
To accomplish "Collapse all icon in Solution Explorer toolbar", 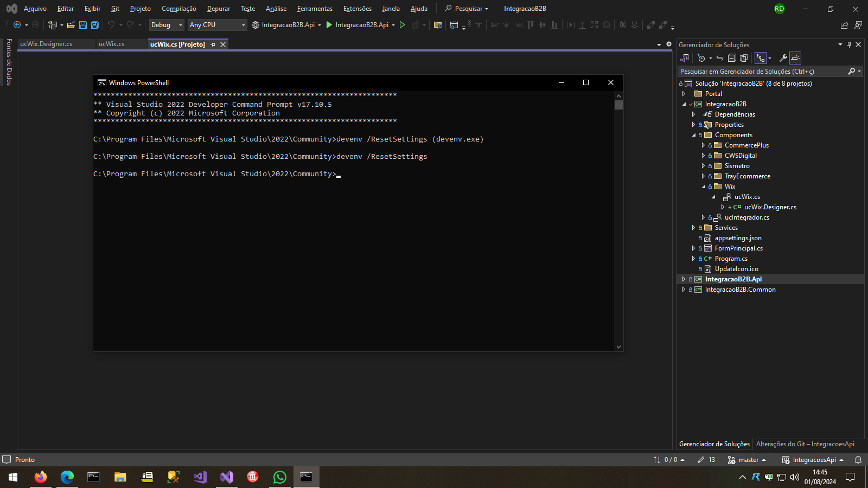I will tap(732, 58).
